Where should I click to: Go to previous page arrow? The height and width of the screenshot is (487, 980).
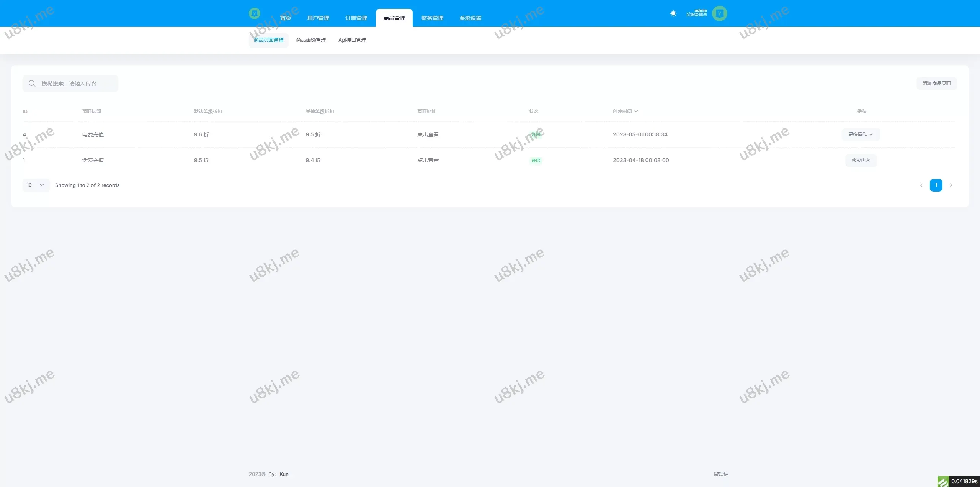click(921, 185)
